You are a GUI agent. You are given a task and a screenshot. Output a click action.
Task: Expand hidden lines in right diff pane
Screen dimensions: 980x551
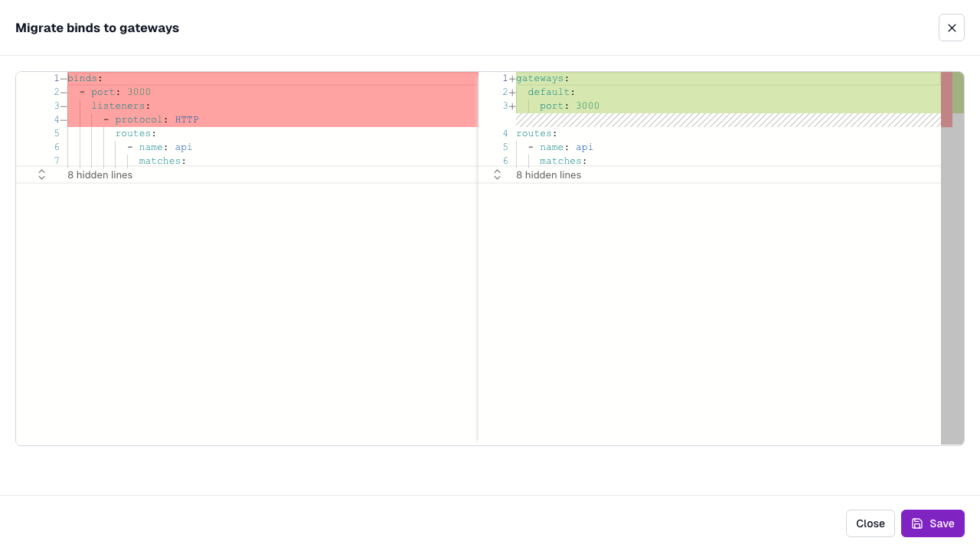click(497, 175)
